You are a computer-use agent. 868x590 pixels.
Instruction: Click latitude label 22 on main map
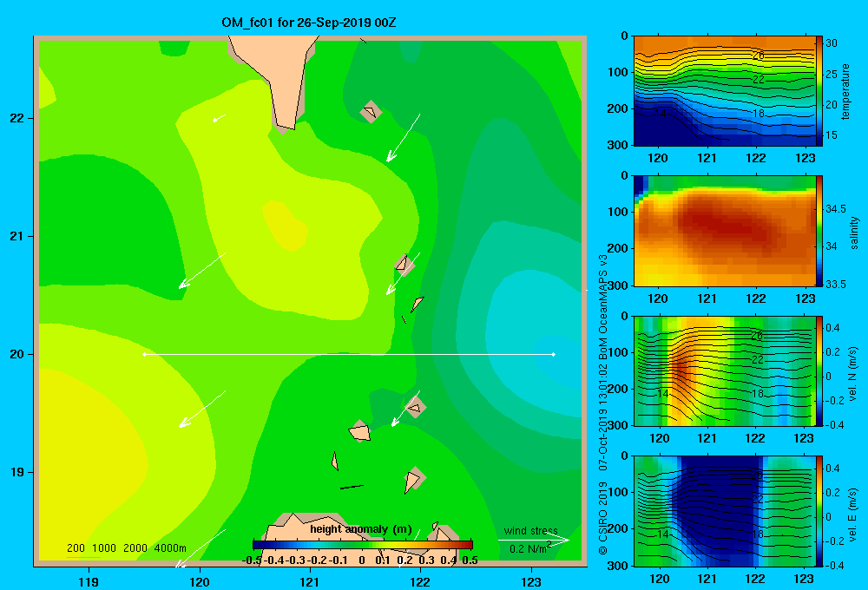click(x=16, y=119)
